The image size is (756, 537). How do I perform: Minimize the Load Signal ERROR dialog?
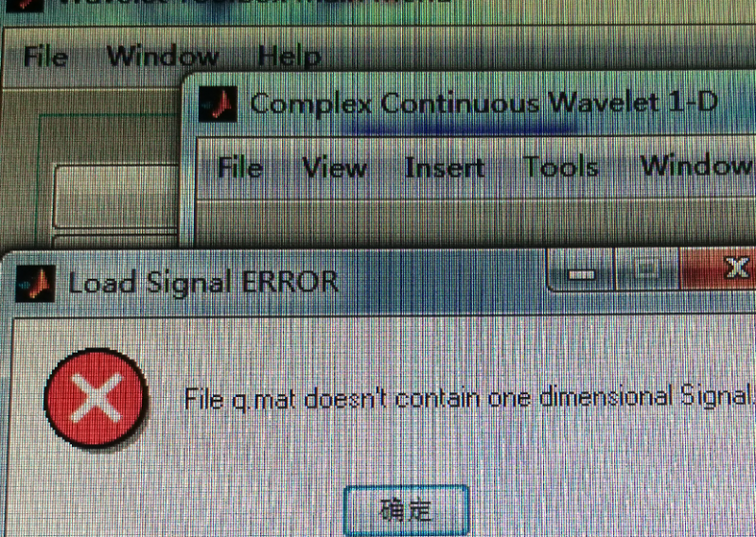(x=582, y=271)
